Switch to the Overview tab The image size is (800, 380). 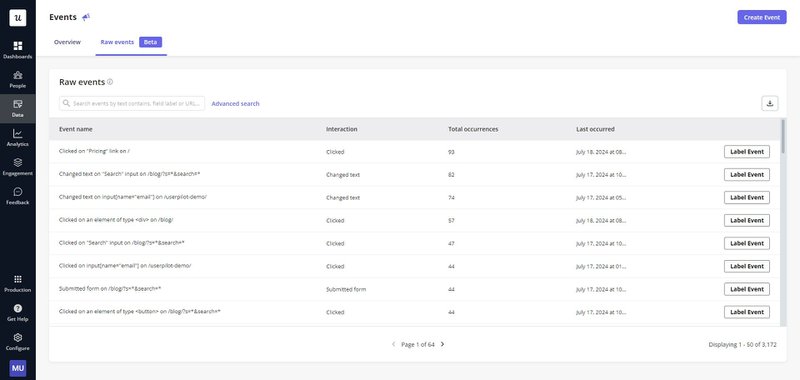67,42
